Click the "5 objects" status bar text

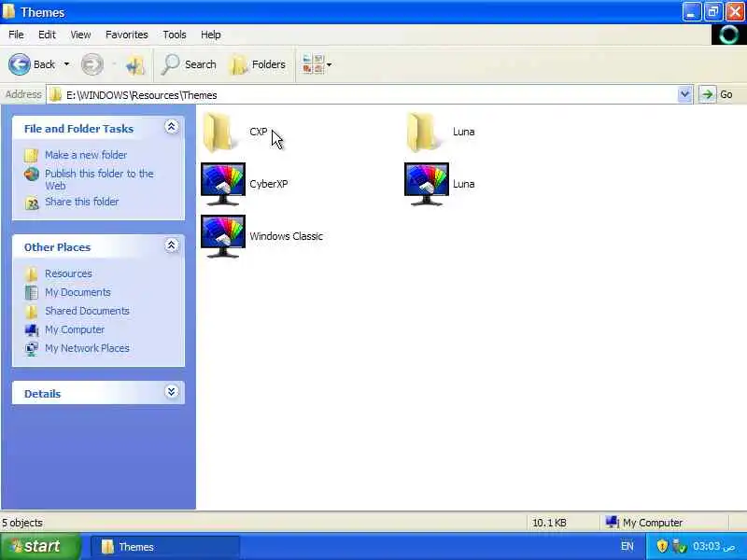click(21, 523)
